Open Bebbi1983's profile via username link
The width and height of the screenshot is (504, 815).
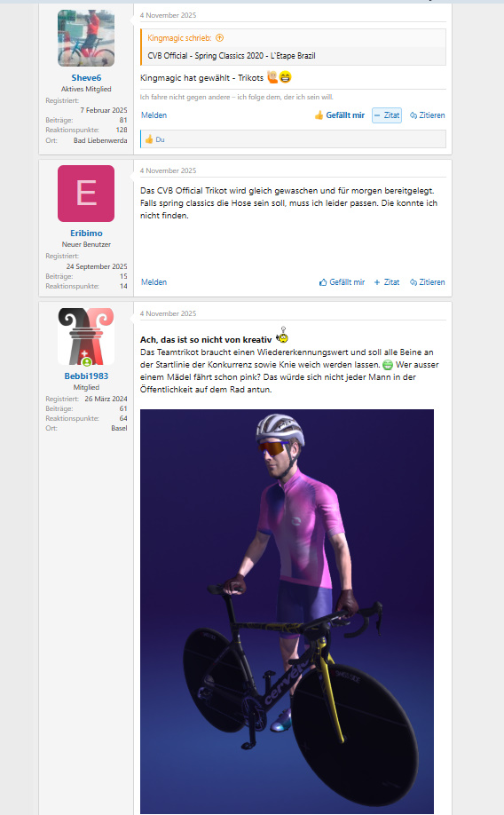pos(86,376)
